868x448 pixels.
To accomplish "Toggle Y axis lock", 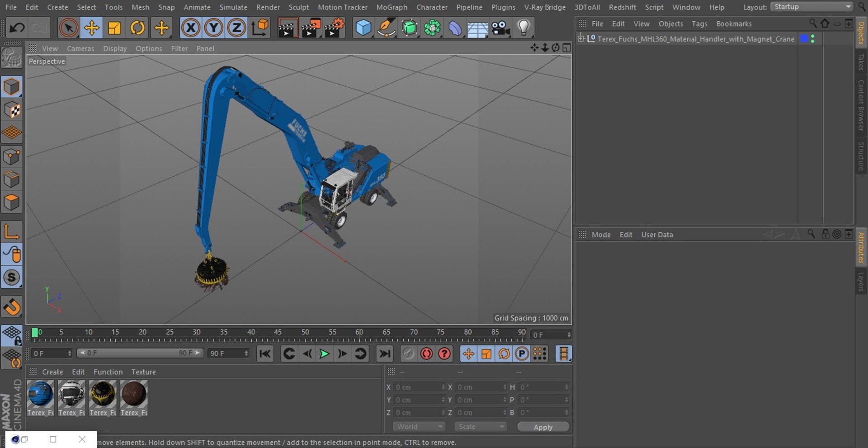I will [x=213, y=28].
